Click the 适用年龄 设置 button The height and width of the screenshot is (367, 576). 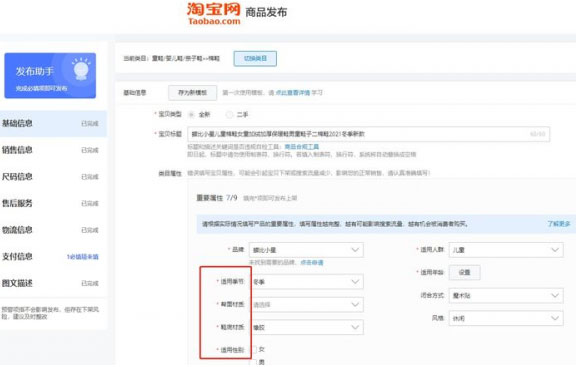pos(464,272)
